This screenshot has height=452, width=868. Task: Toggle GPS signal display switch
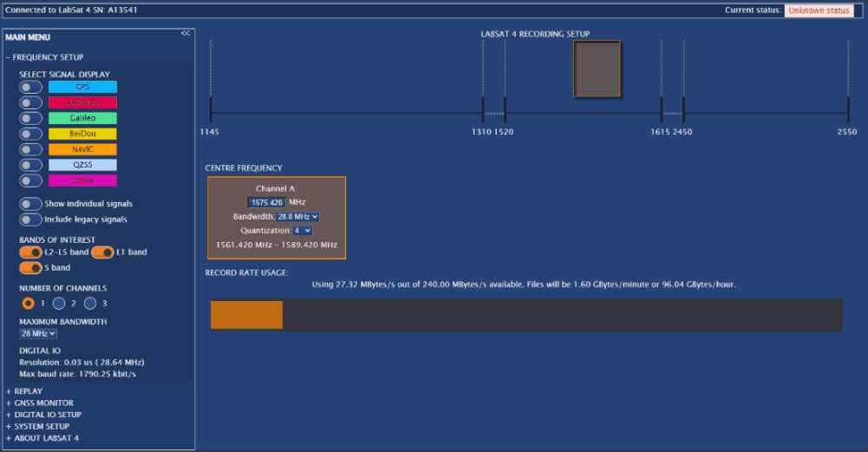pyautogui.click(x=30, y=87)
